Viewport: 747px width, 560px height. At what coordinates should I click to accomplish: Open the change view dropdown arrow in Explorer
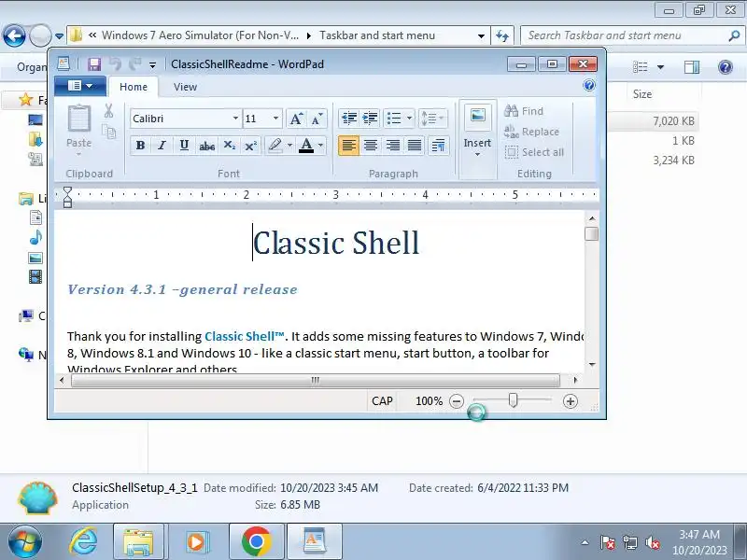[660, 67]
